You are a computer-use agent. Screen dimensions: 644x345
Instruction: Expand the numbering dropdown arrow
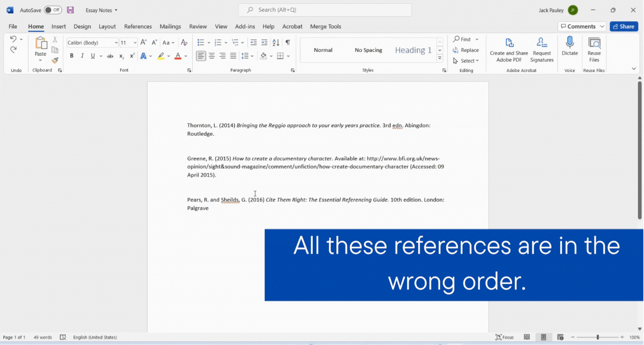click(226, 43)
